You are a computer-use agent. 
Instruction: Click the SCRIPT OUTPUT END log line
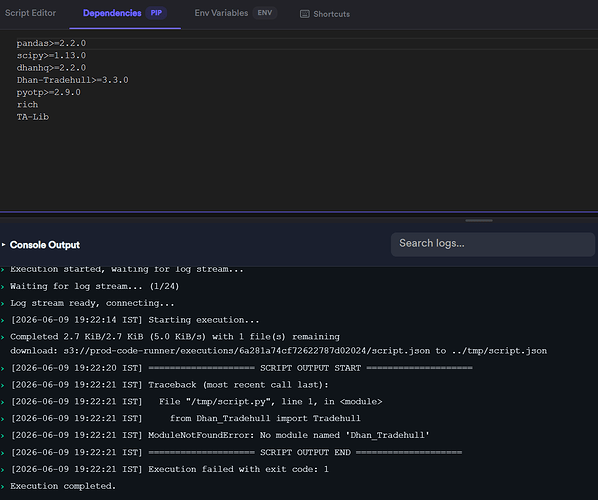tap(236, 452)
